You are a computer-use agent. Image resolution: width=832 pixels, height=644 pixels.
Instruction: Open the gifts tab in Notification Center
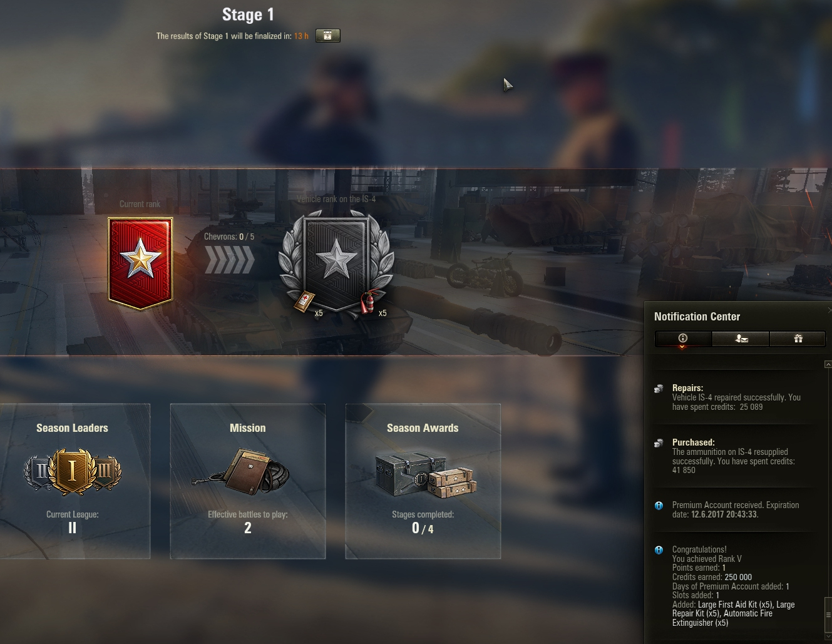coord(798,339)
